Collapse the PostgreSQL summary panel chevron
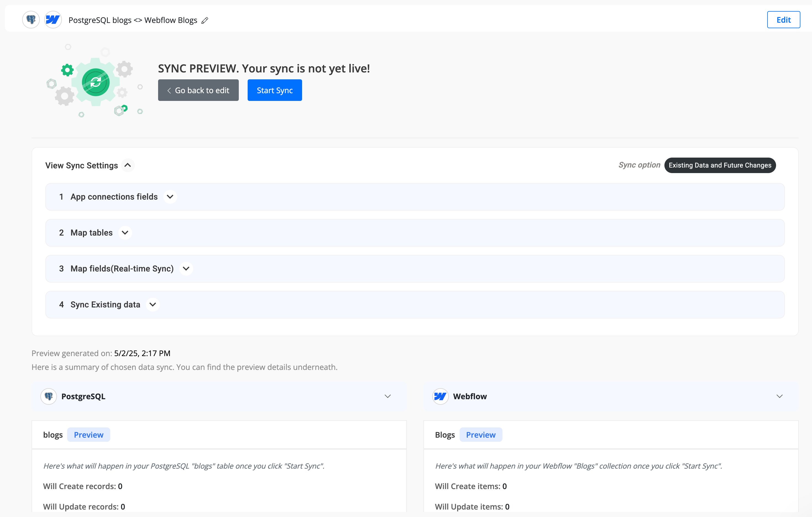This screenshot has height=517, width=812. click(x=388, y=396)
